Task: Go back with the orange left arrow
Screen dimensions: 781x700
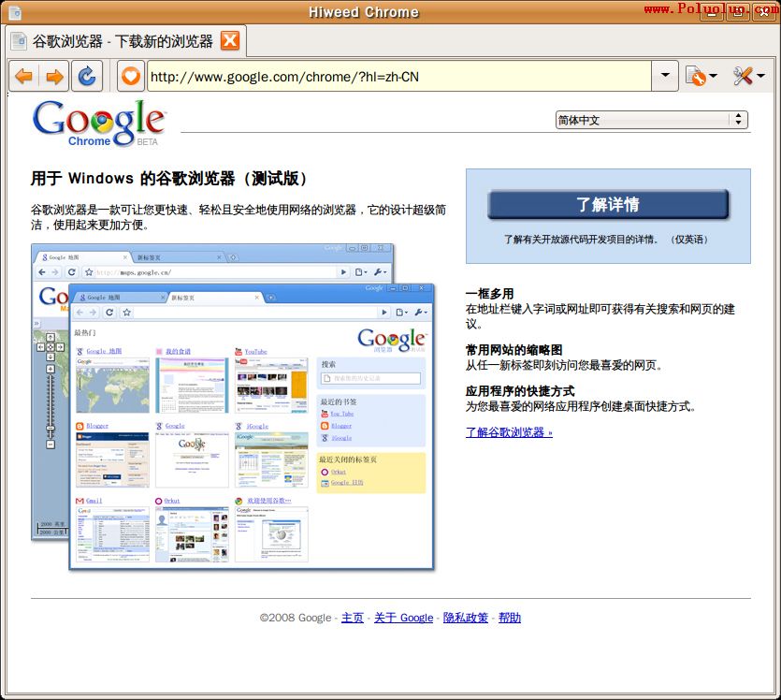Action: tap(24, 76)
